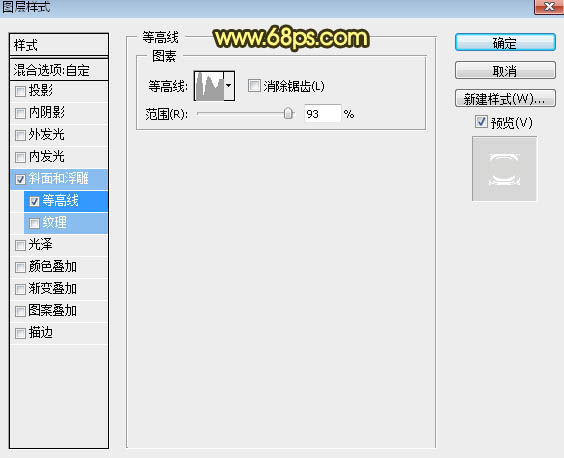The image size is (564, 458).
Task: Select the 样式 styles header row
Action: tap(59, 45)
